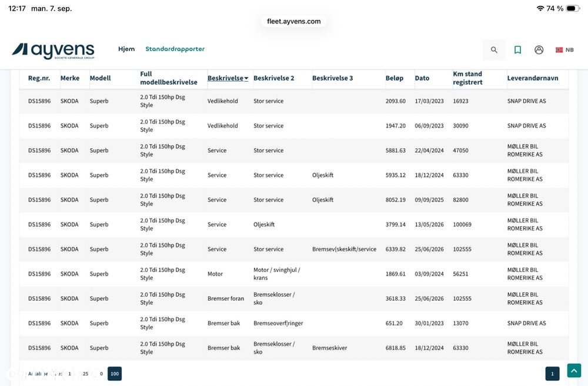The width and height of the screenshot is (588, 386).
Task: Click the Dato column header
Action: click(x=422, y=78)
